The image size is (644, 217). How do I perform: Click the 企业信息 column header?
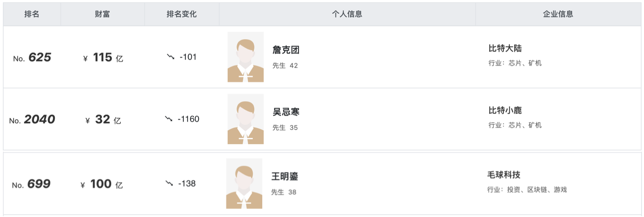pyautogui.click(x=558, y=14)
